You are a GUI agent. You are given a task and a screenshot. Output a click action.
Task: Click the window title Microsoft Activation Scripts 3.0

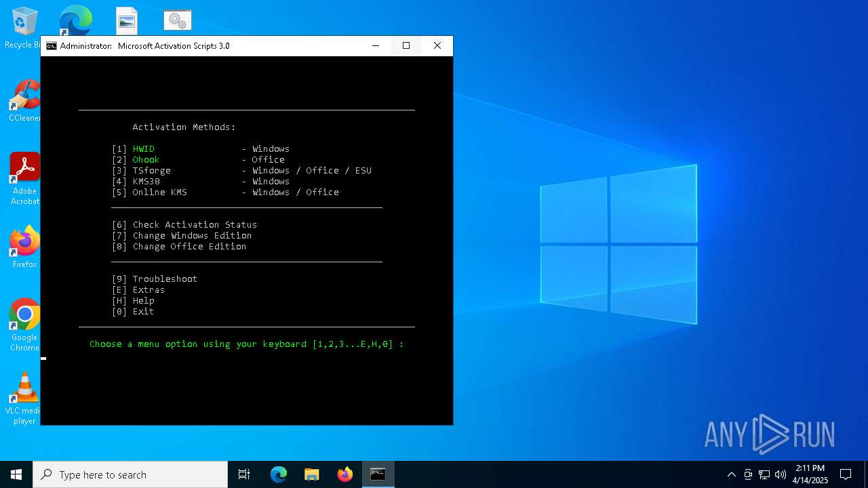[174, 46]
